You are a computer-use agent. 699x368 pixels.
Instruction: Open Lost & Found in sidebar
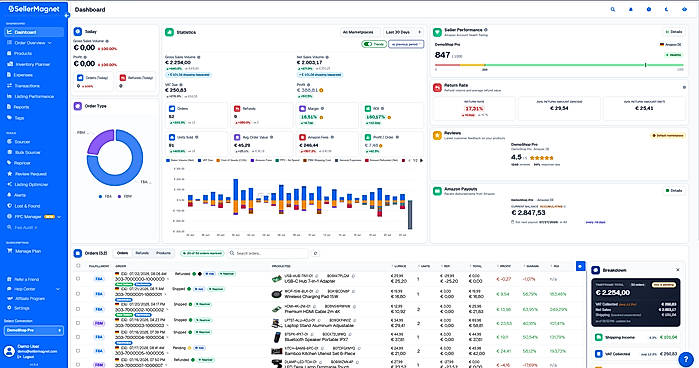pos(27,206)
